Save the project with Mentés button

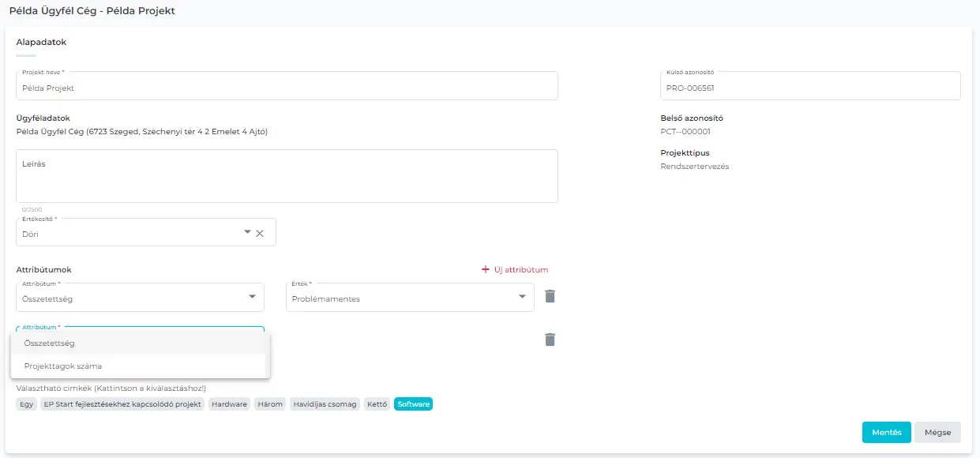[x=886, y=433]
